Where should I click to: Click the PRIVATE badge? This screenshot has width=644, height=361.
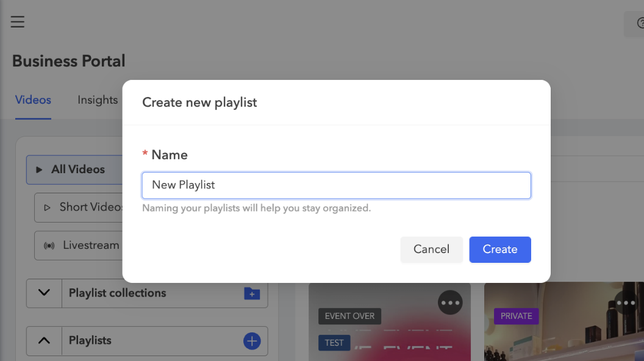(x=517, y=316)
